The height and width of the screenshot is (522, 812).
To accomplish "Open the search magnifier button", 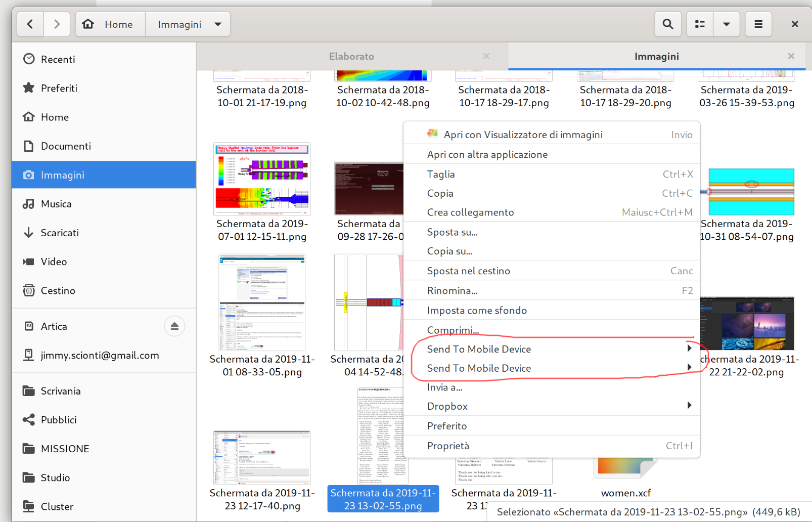I will [668, 24].
